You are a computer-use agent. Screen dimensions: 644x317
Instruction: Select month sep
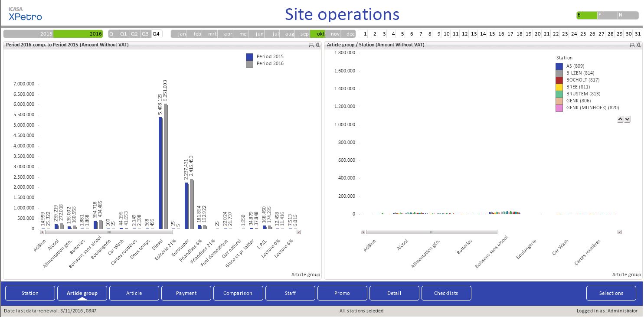click(302, 34)
